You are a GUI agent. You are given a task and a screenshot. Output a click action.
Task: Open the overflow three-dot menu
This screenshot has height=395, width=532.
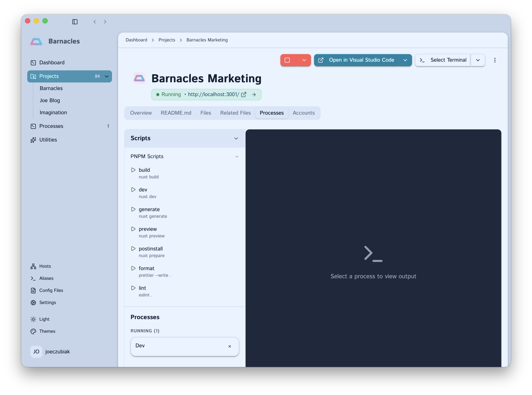point(495,60)
